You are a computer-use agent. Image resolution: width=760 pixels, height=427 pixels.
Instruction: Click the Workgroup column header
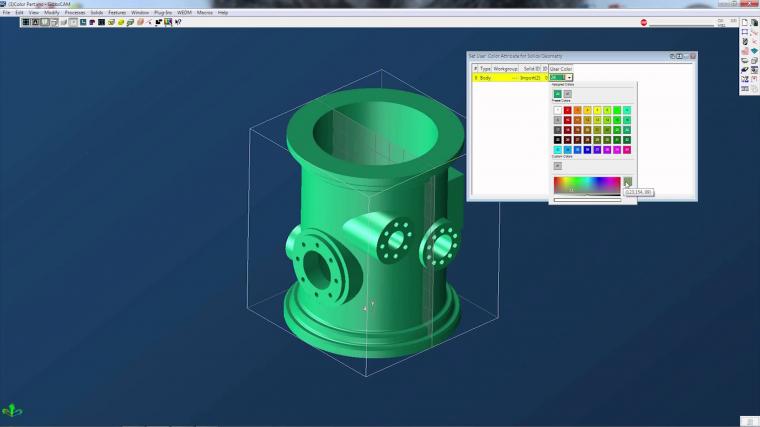pos(505,69)
